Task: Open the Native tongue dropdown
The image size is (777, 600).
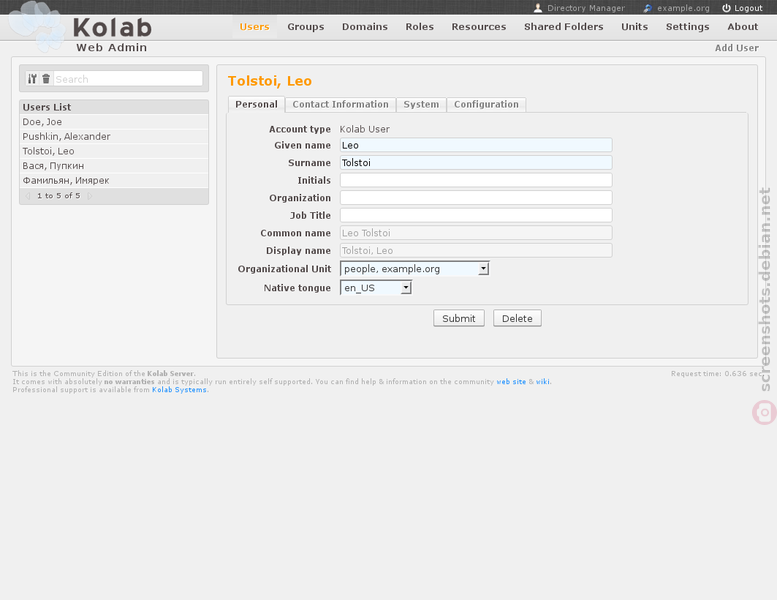Action: (x=376, y=287)
